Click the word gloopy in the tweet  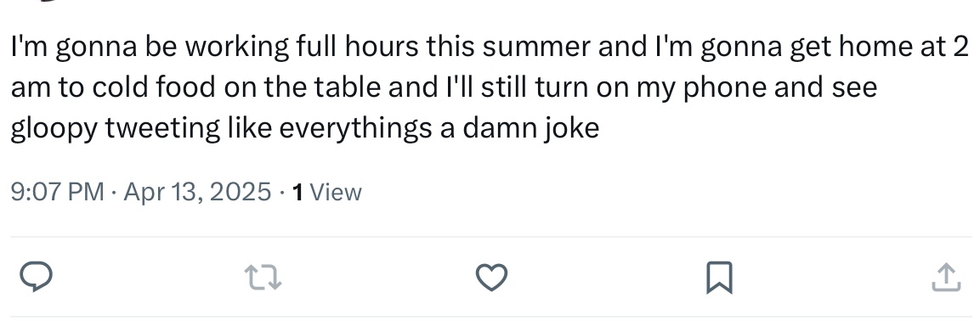54,129
